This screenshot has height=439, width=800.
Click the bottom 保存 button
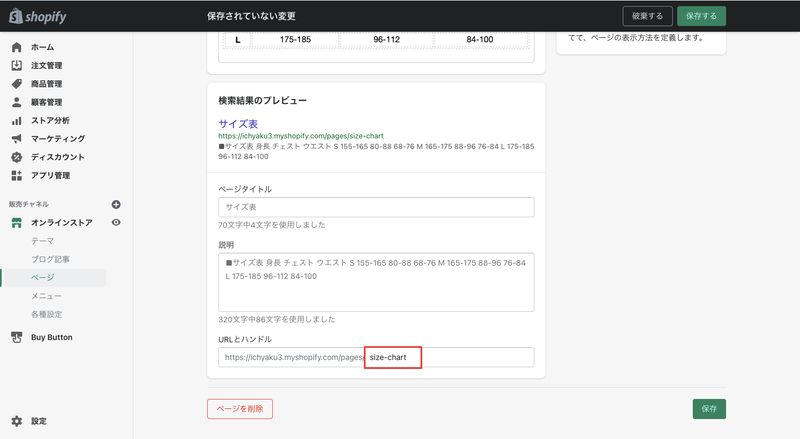[709, 409]
